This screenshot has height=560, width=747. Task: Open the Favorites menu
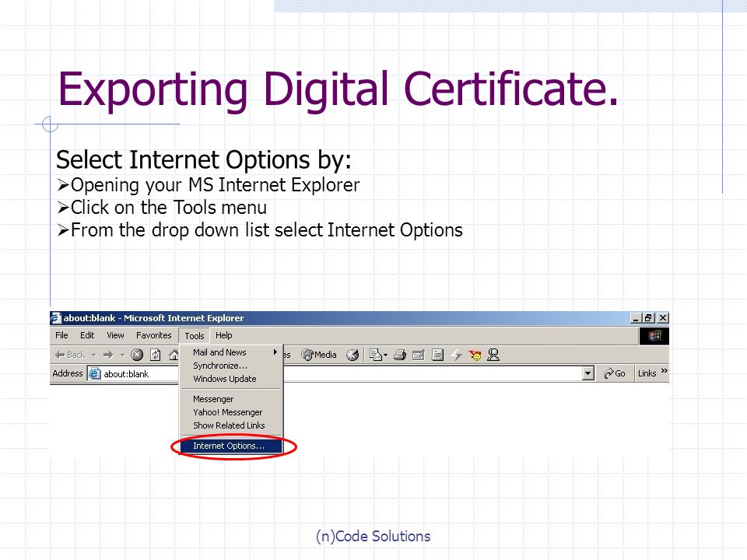point(153,335)
